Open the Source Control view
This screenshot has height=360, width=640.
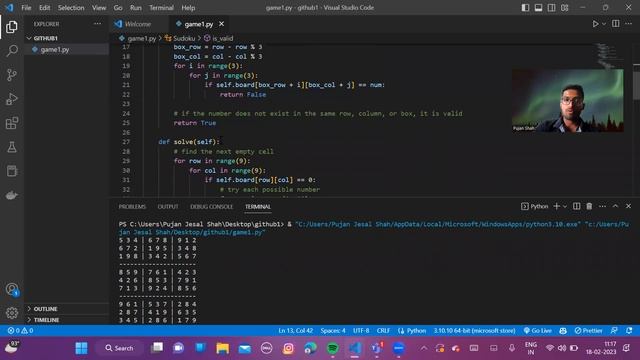pos(12,75)
